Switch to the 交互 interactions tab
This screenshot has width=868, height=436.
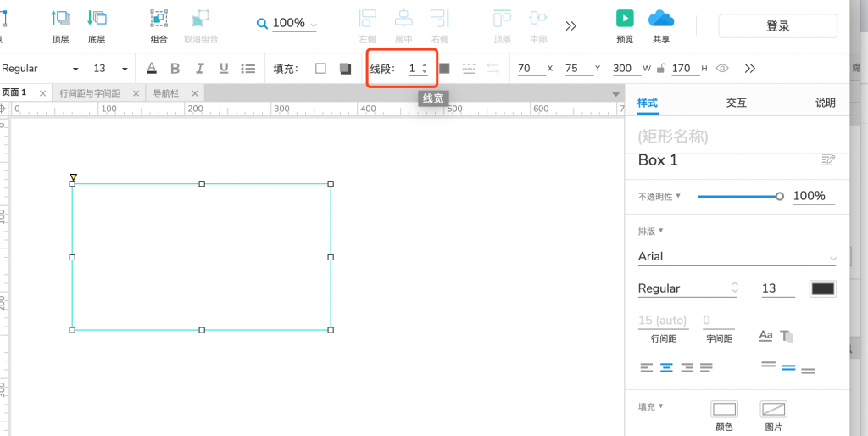click(x=737, y=103)
